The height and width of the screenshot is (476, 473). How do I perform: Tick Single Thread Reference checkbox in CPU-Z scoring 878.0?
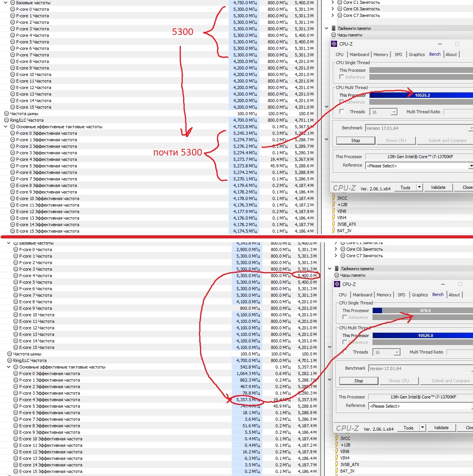click(x=345, y=317)
